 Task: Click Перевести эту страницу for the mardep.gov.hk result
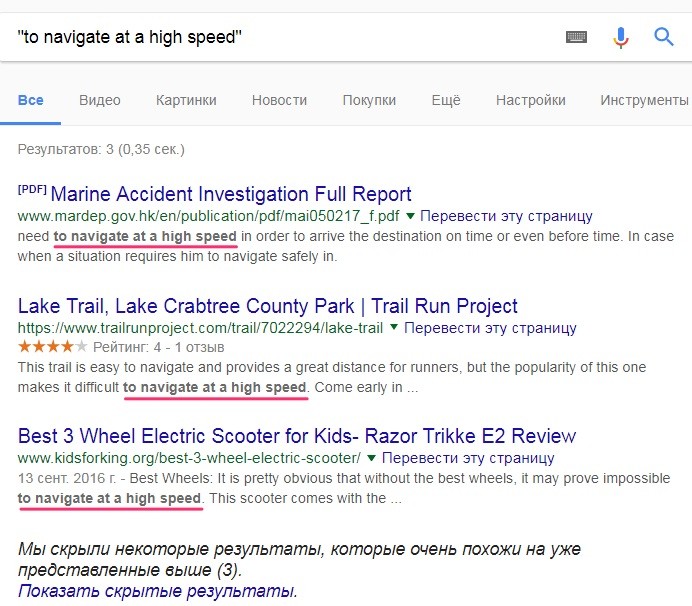coord(506,216)
